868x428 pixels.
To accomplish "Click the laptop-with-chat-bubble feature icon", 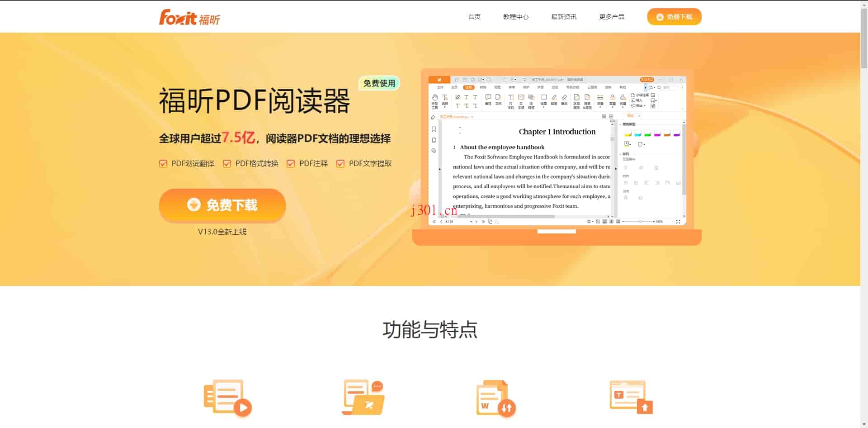I will pos(363,397).
